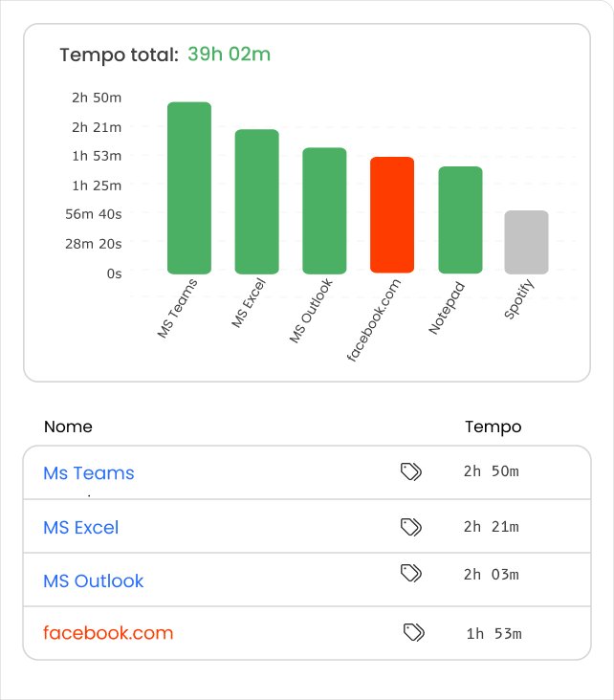Click the tag icon for facebook.com
The height and width of the screenshot is (700, 614).
pos(413,632)
